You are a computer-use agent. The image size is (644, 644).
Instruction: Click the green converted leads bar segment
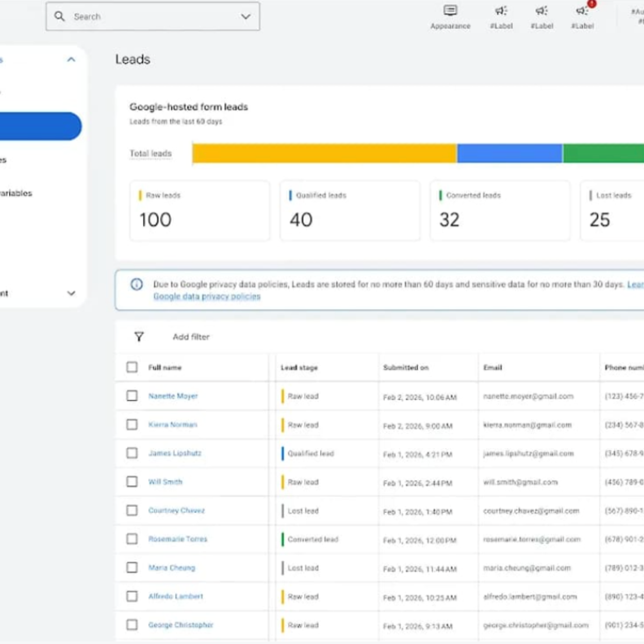click(x=603, y=153)
